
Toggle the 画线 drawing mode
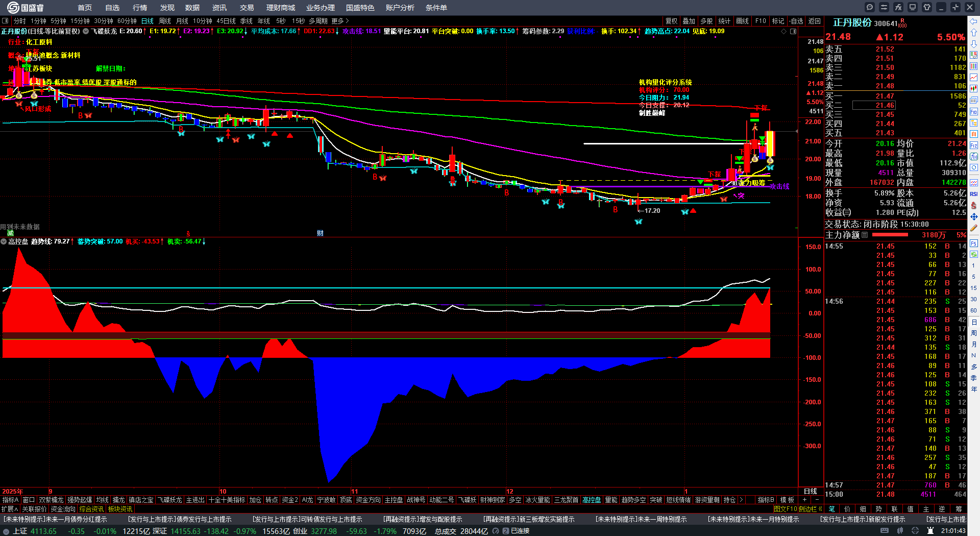[x=742, y=21]
